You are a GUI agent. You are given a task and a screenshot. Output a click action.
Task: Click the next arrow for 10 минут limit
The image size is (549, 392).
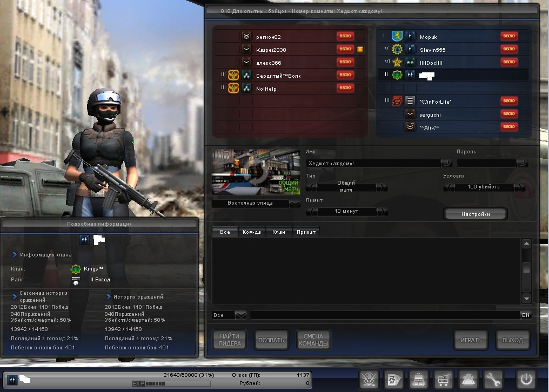[x=381, y=211]
